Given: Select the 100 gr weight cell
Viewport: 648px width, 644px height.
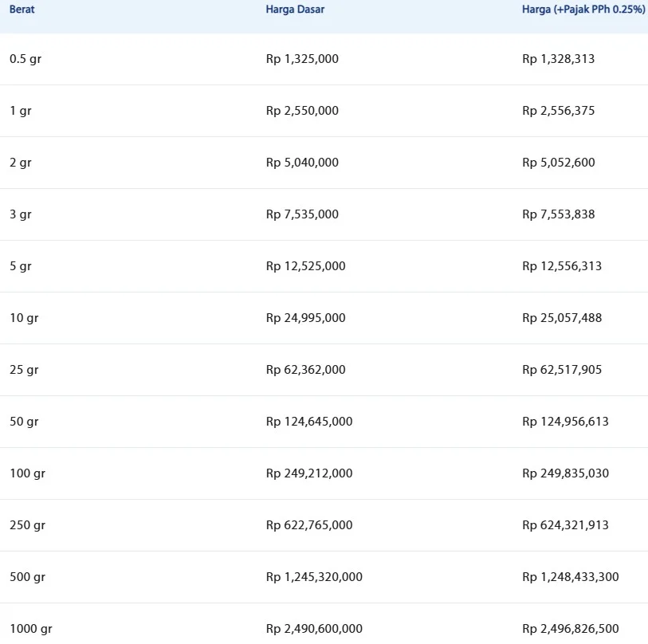Looking at the screenshot, I should 27,473.
